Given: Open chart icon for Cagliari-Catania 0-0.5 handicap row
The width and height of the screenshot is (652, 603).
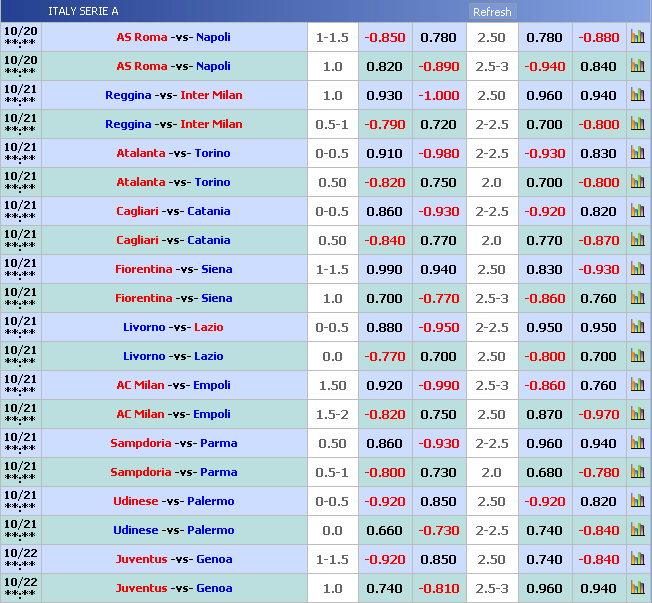Looking at the screenshot, I should (637, 212).
